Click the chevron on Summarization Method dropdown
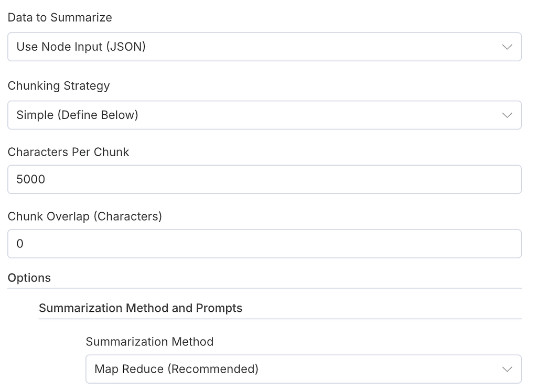 click(x=507, y=369)
